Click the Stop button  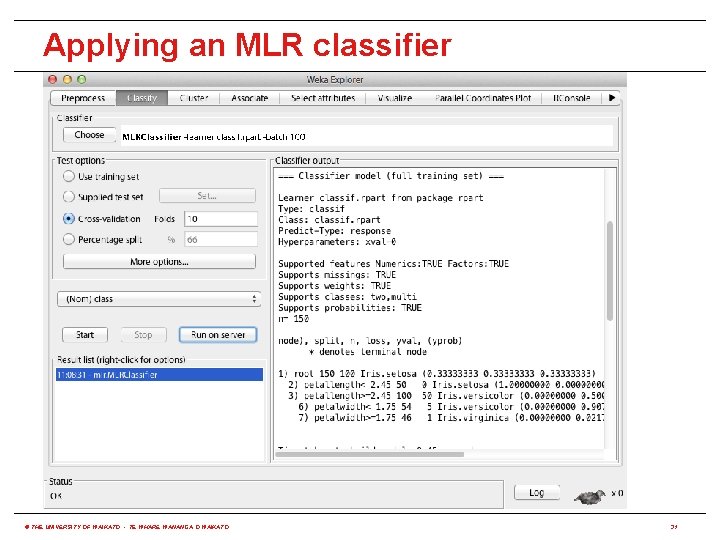click(x=143, y=335)
